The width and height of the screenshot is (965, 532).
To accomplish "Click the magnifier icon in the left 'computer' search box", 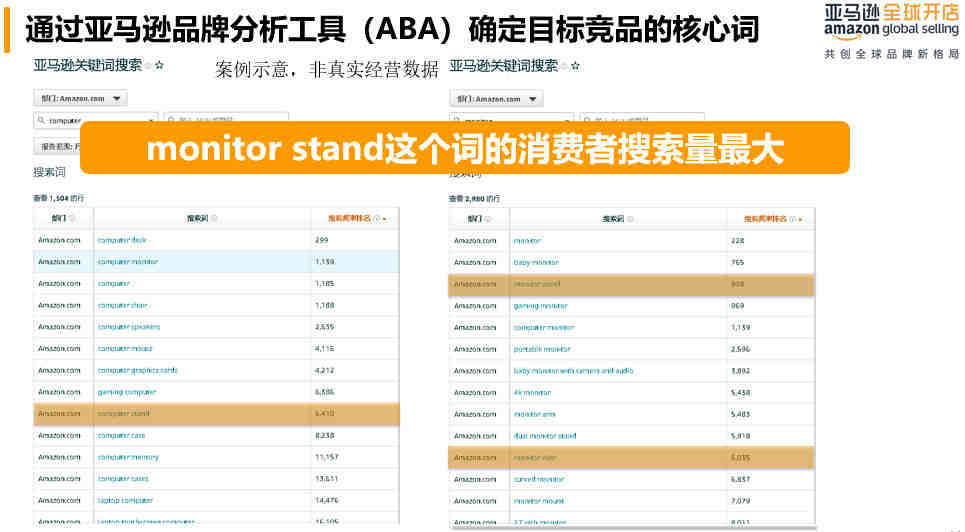I will [x=42, y=121].
